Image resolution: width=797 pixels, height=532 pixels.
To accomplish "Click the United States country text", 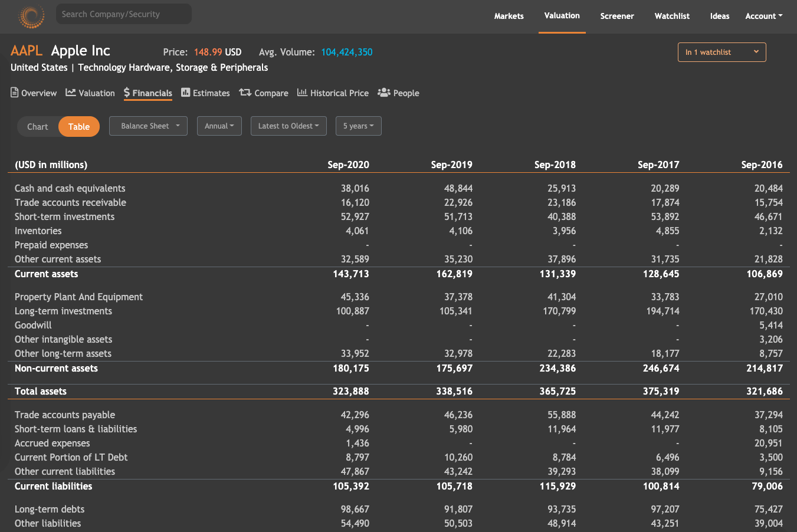I will coord(39,67).
